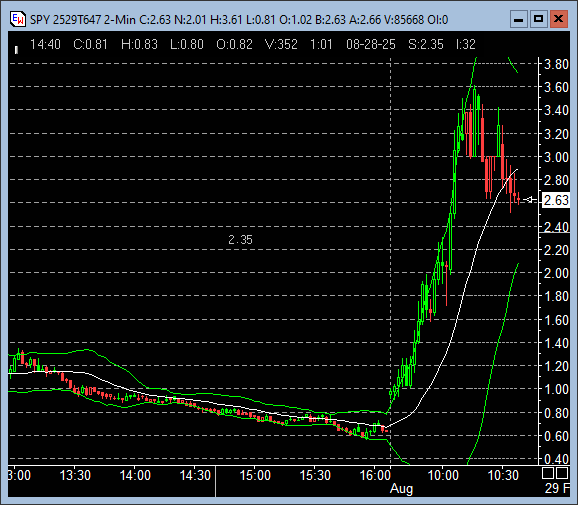Click the right square box beside the time axis
The image size is (578, 505).
tap(562, 473)
